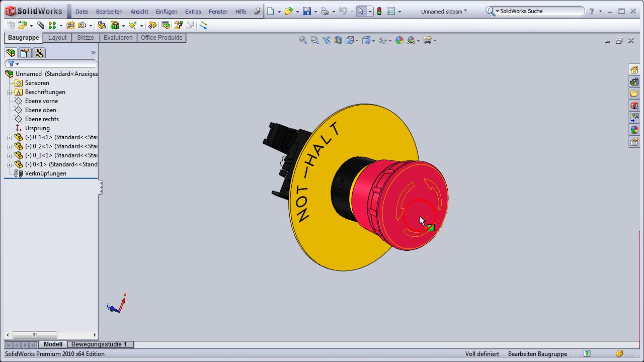Click the Rebuild traffic light icon
Viewport: 644px width, 362px height.
[379, 11]
